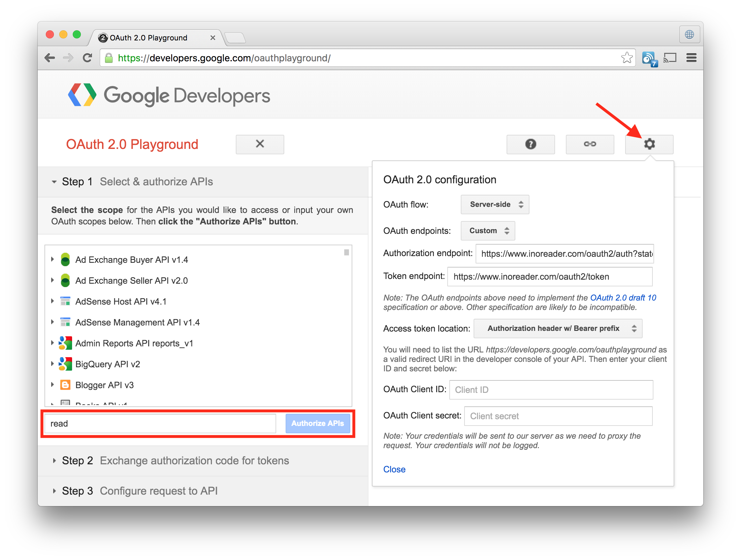The height and width of the screenshot is (560, 741).
Task: Open the OAuth flow Server-side dropdown
Action: pyautogui.click(x=495, y=205)
